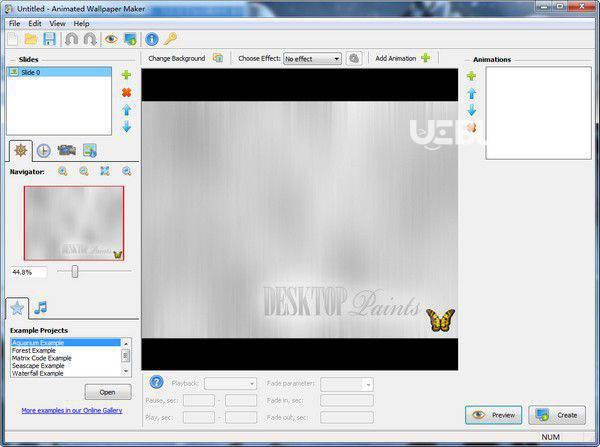Switch to the clock timing tab

click(x=44, y=151)
